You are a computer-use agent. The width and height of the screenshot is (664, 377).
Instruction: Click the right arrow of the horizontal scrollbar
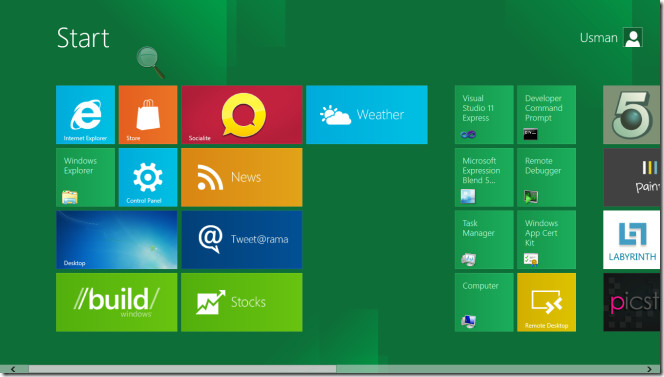[649, 369]
